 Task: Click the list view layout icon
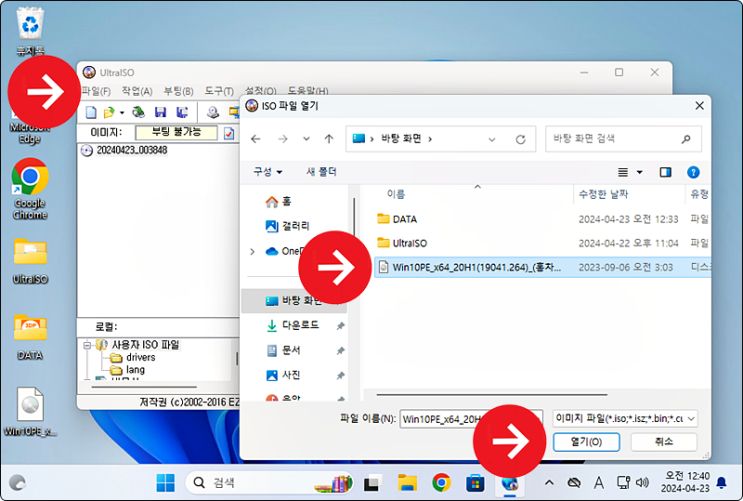623,172
